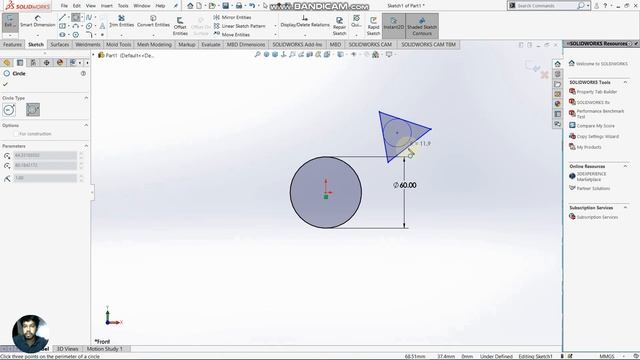This screenshot has width=640, height=360.
Task: Click the Home icon in top toolbar
Action: pos(190,6)
